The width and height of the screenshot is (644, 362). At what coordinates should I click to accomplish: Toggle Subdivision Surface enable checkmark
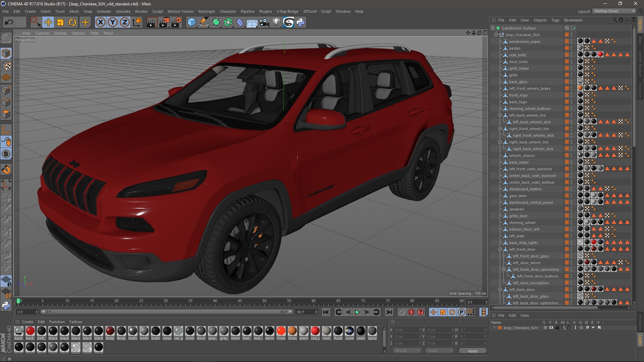575,28
